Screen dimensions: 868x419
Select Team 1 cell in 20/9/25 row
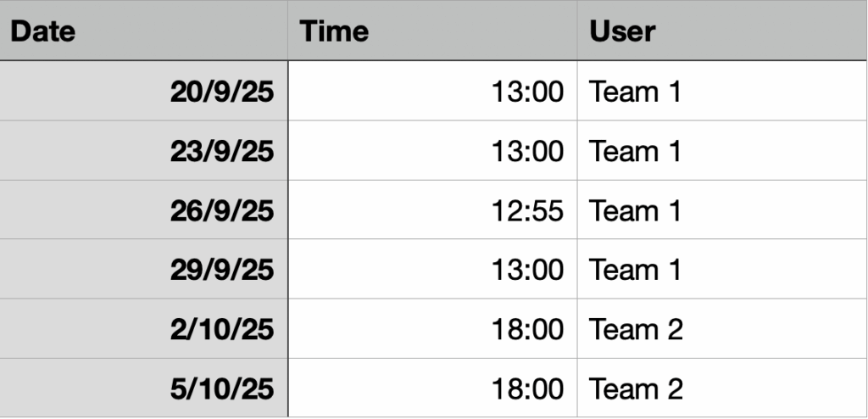[x=635, y=92]
